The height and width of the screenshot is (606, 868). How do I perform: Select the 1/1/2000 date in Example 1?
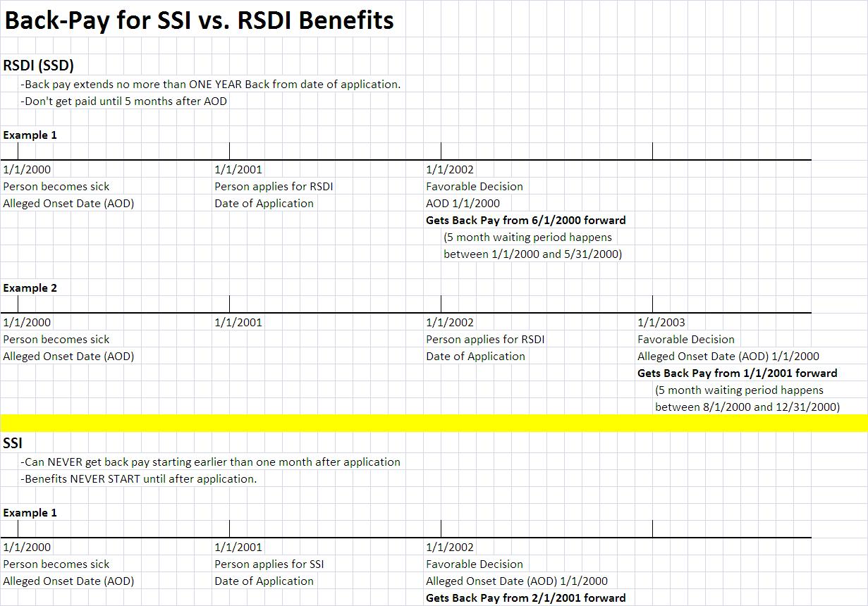(x=25, y=169)
